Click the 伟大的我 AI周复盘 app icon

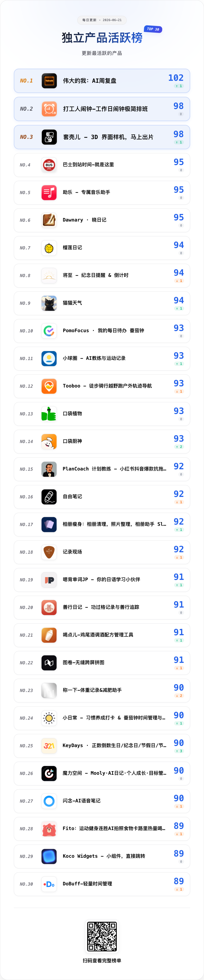(49, 81)
